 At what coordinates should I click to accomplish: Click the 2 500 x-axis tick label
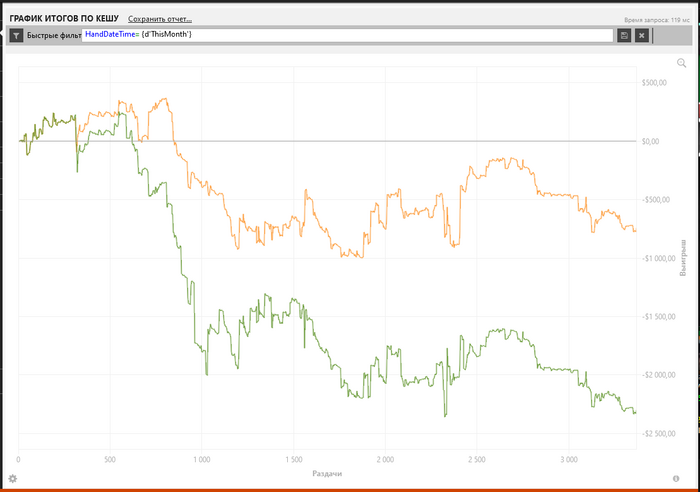477,459
